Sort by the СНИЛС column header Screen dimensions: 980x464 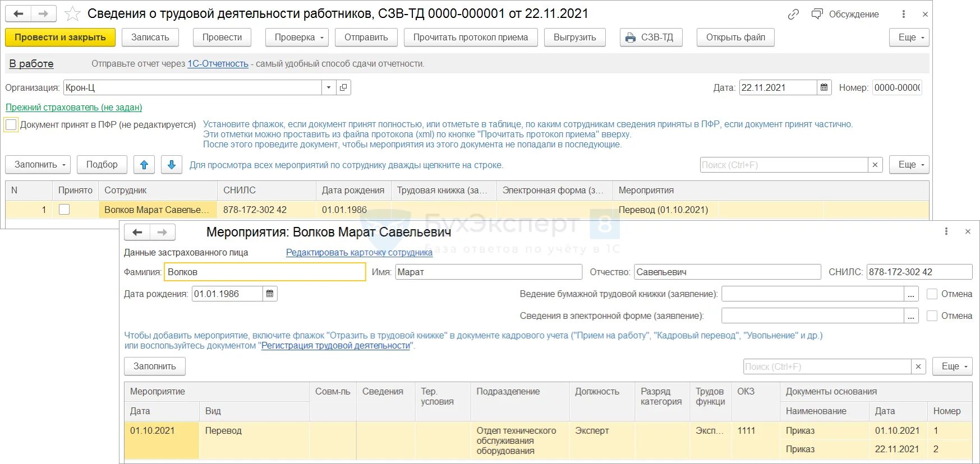(266, 190)
